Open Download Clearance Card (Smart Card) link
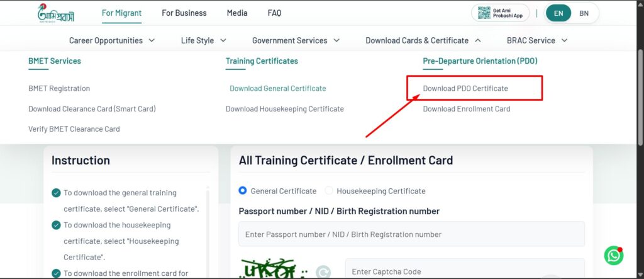The image size is (644, 279). [x=92, y=109]
